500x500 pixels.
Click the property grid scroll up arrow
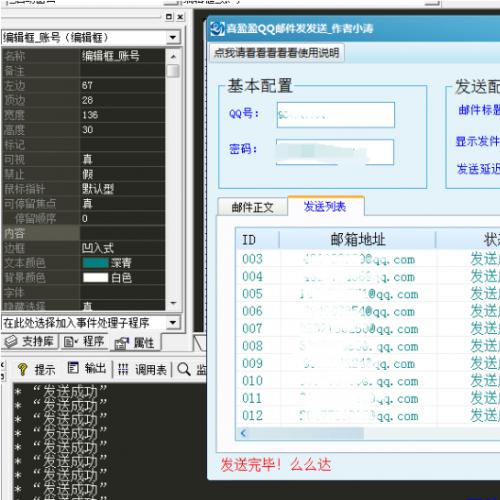pyautogui.click(x=173, y=57)
